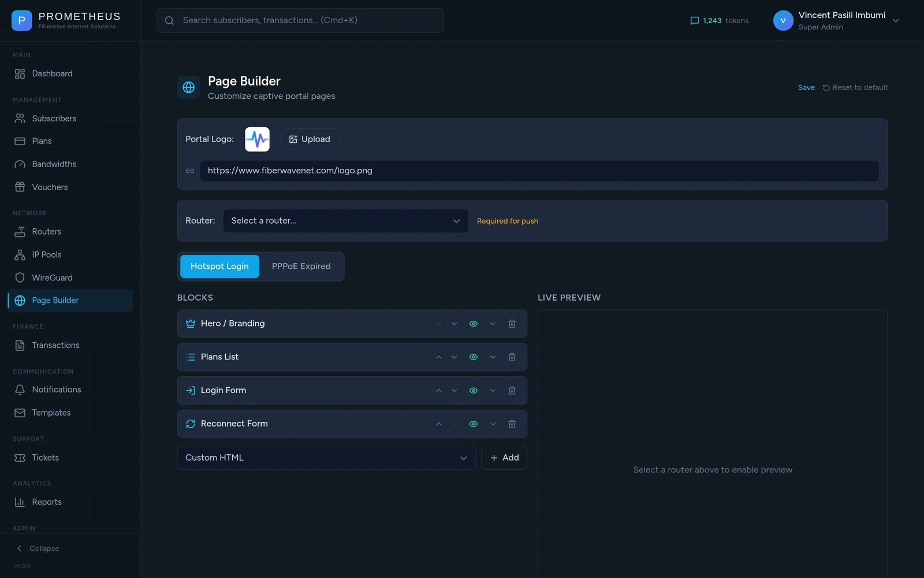
Task: Open Plans in sidebar
Action: [70, 141]
